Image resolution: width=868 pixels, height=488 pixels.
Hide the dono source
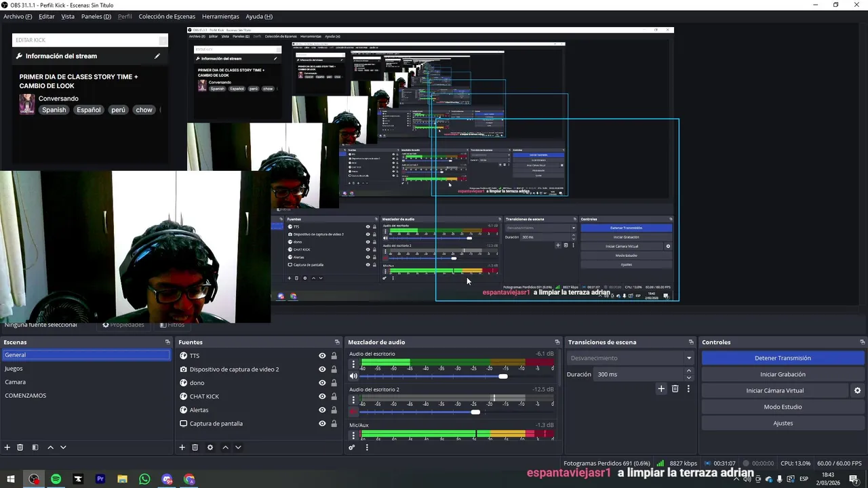coord(322,383)
